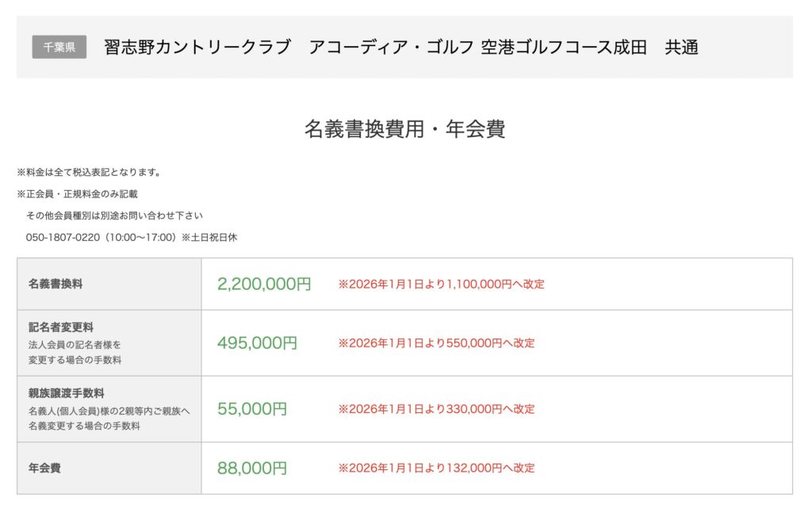Click the 2,200,000円 price
The height and width of the screenshot is (512, 812).
pos(264,284)
